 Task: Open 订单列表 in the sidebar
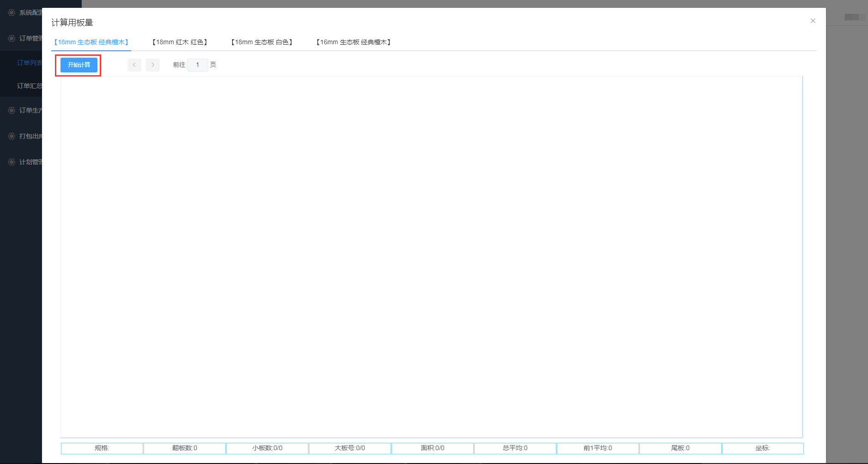pyautogui.click(x=29, y=63)
